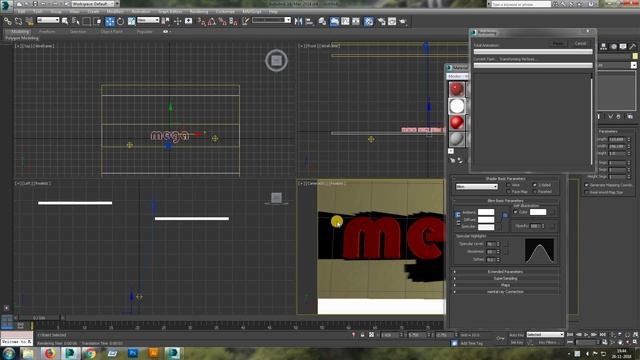Switch to the Freeform ribbon tab
Viewport: 640px width, 360px height.
(x=47, y=31)
